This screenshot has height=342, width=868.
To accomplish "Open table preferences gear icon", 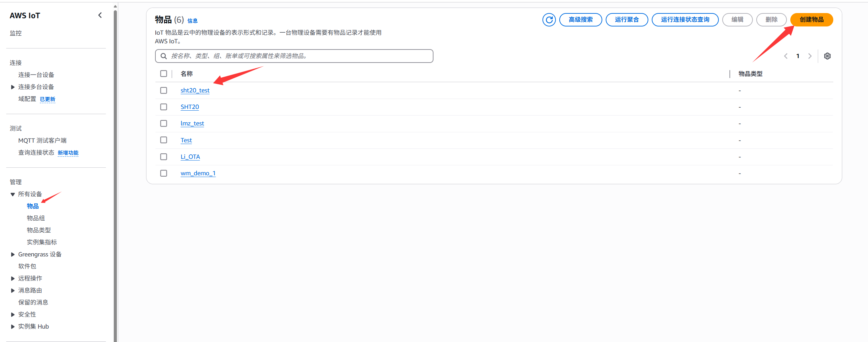I will pyautogui.click(x=827, y=56).
